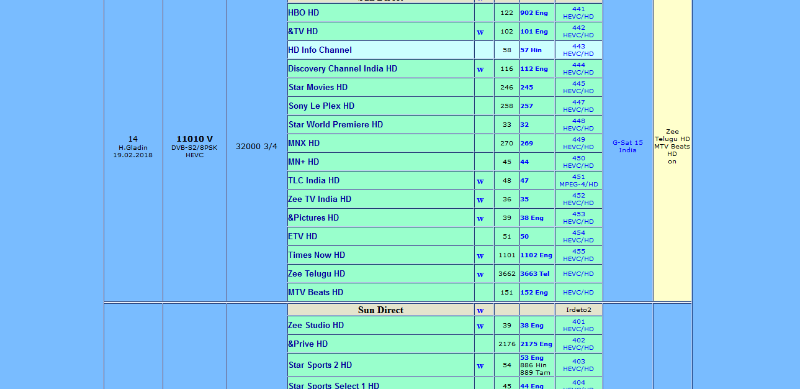Click the &Prive HD channel name
800x389 pixels.
click(308, 344)
